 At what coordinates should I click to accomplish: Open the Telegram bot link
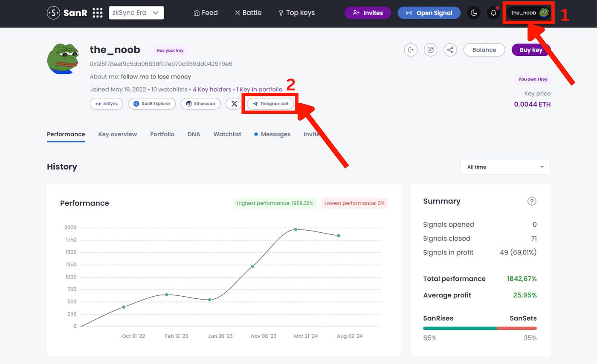point(270,104)
